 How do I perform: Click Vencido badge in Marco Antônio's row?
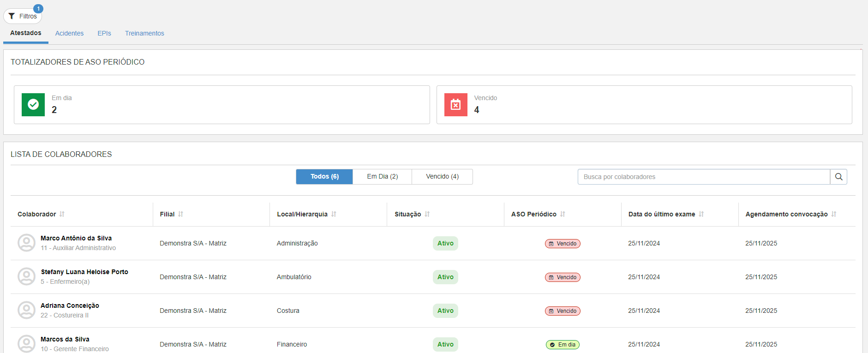coord(563,244)
